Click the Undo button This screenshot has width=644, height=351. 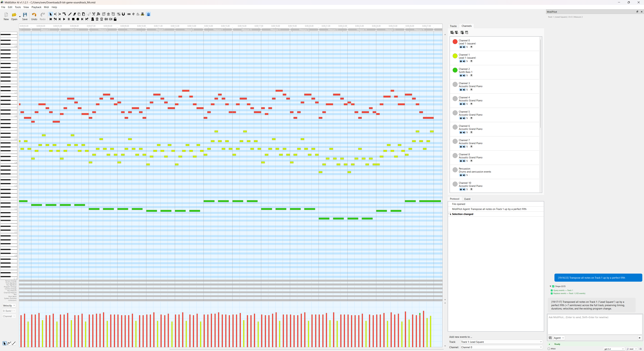click(x=34, y=16)
